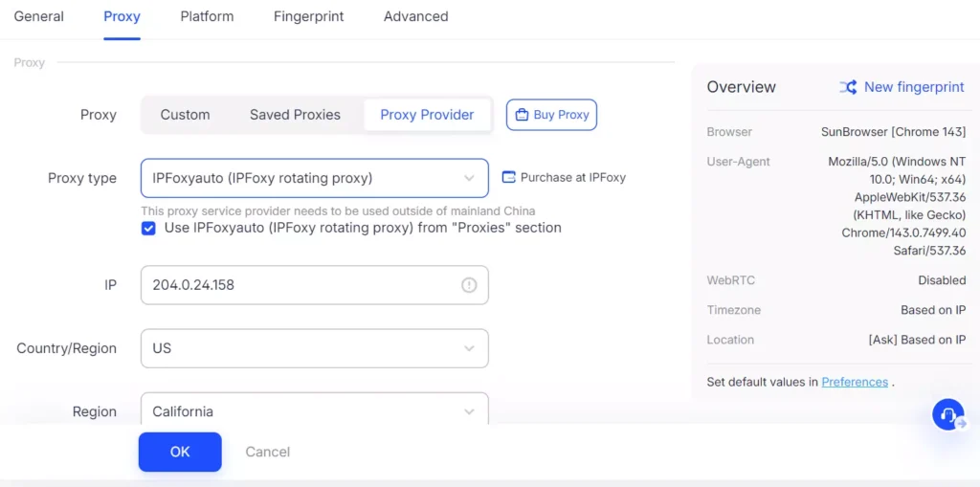Click into the IP address field
980x487 pixels.
coord(297,285)
